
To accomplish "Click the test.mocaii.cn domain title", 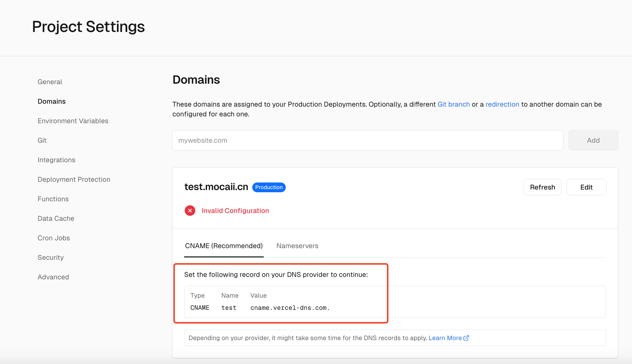I will click(216, 187).
